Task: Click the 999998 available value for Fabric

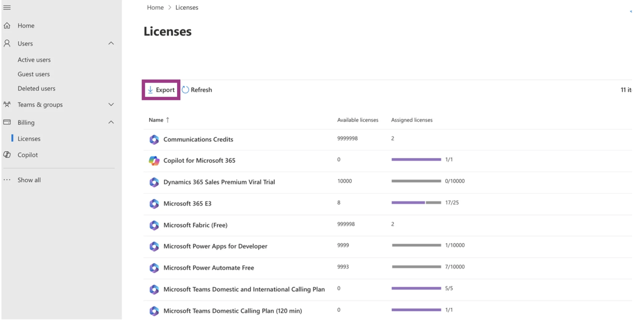Action: 346,224
